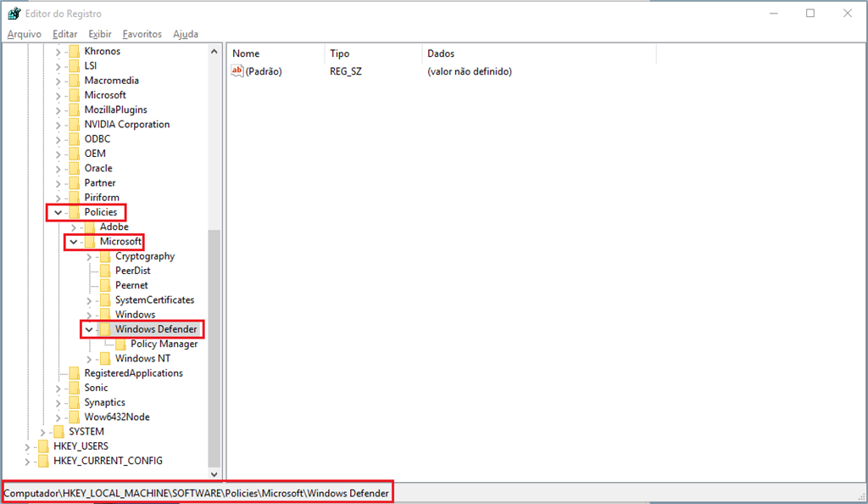Open the Editar menu
The image size is (868, 504).
pyautogui.click(x=64, y=34)
